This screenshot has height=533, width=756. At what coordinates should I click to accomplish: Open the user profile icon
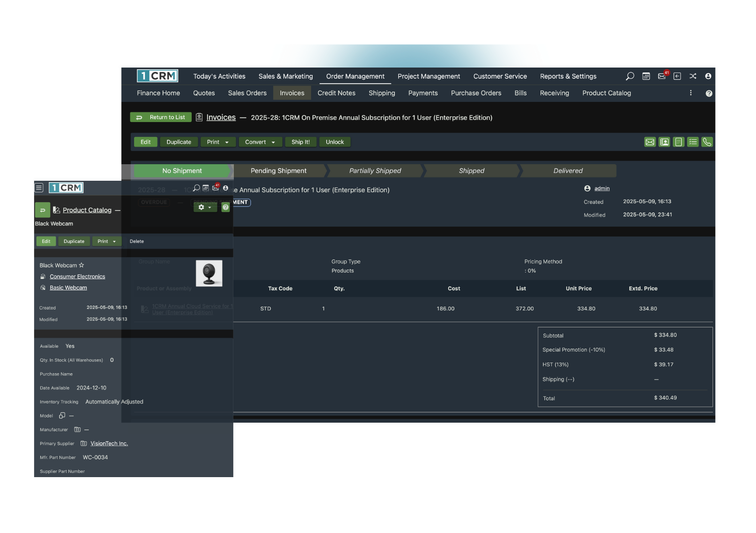pyautogui.click(x=708, y=76)
